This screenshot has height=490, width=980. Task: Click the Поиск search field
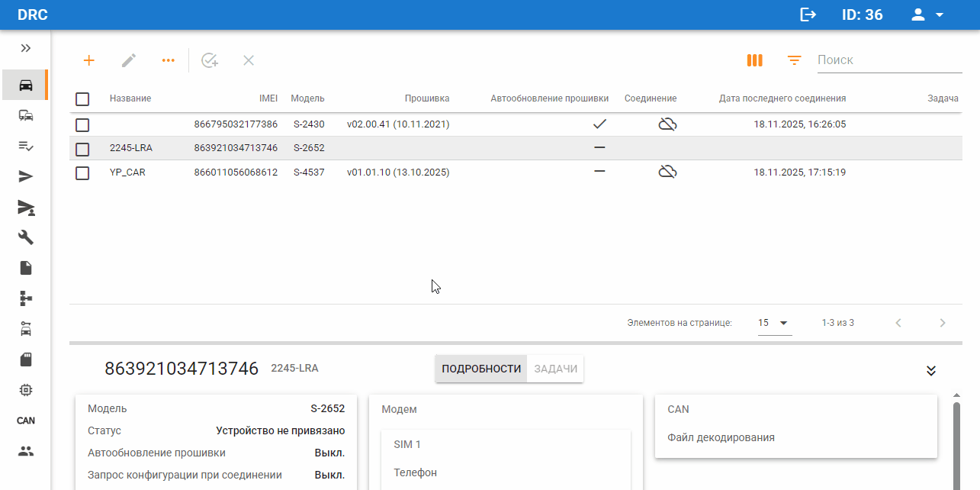coord(889,60)
